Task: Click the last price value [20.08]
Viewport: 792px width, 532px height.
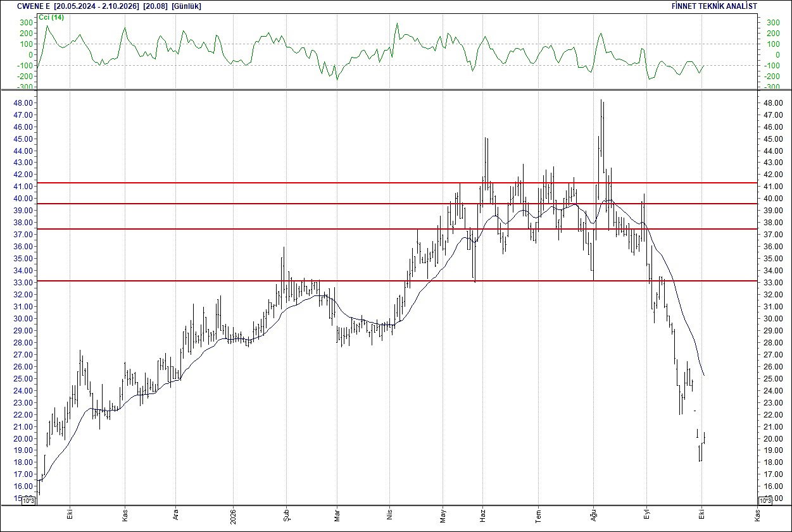Action: [x=154, y=6]
